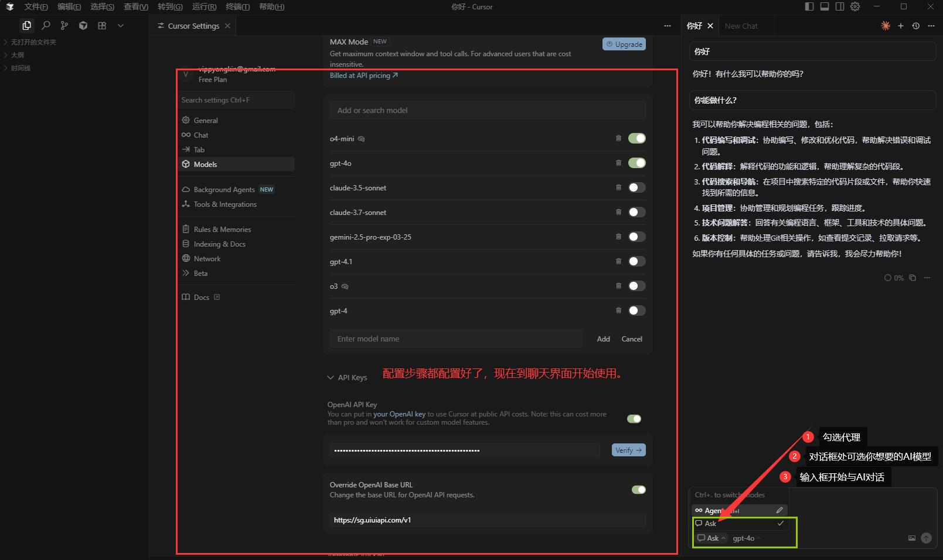Enable gemini-2.5-pro-exp-03-25 model
The height and width of the screenshot is (560, 943).
click(x=636, y=237)
